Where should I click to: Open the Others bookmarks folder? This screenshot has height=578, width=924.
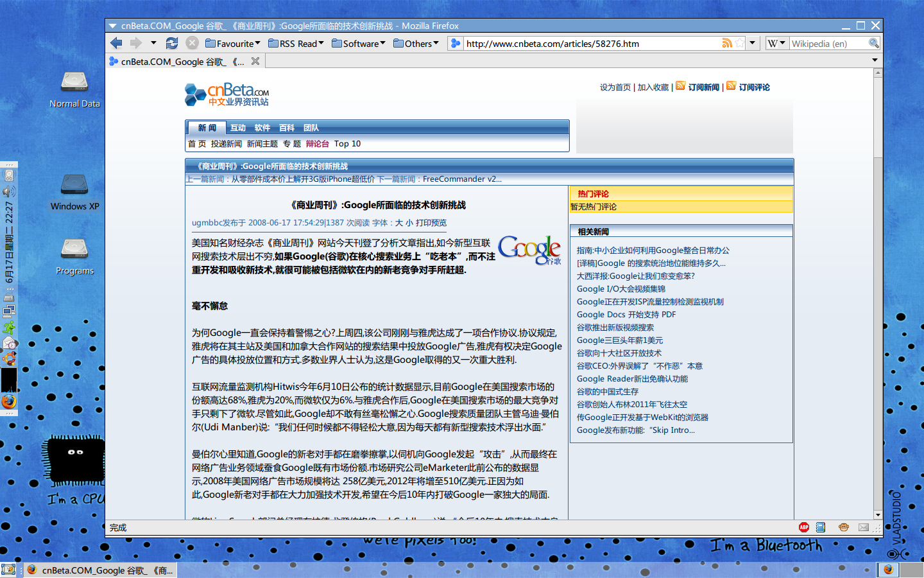416,44
